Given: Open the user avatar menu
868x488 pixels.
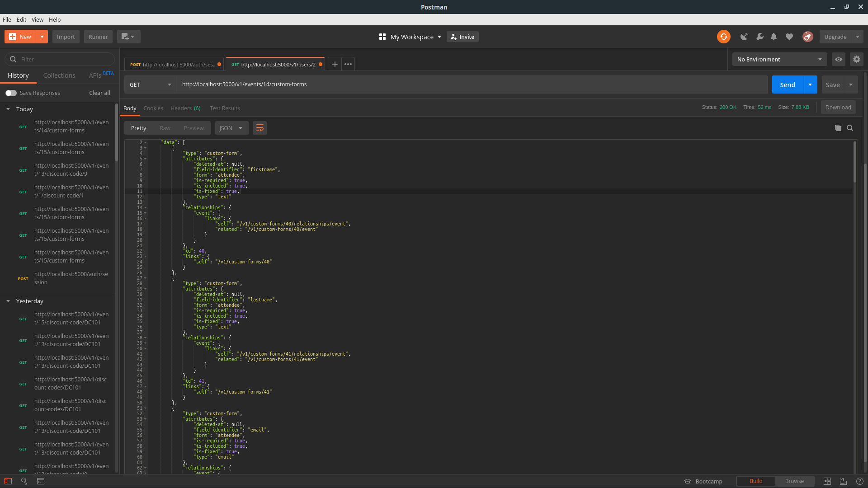Looking at the screenshot, I should [x=808, y=37].
